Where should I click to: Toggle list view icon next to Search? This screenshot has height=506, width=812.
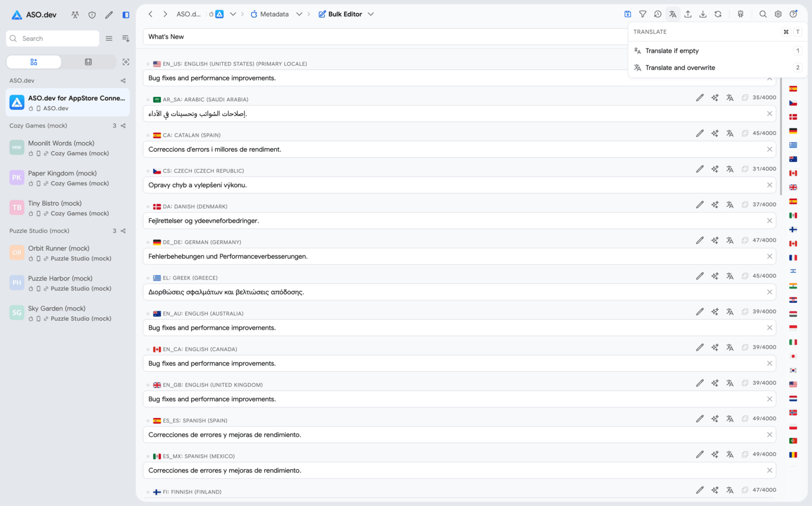[109, 38]
